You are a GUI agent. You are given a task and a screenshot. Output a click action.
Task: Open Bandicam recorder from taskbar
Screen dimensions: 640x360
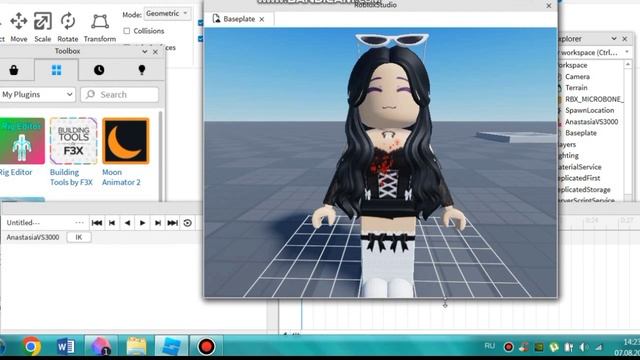206,347
